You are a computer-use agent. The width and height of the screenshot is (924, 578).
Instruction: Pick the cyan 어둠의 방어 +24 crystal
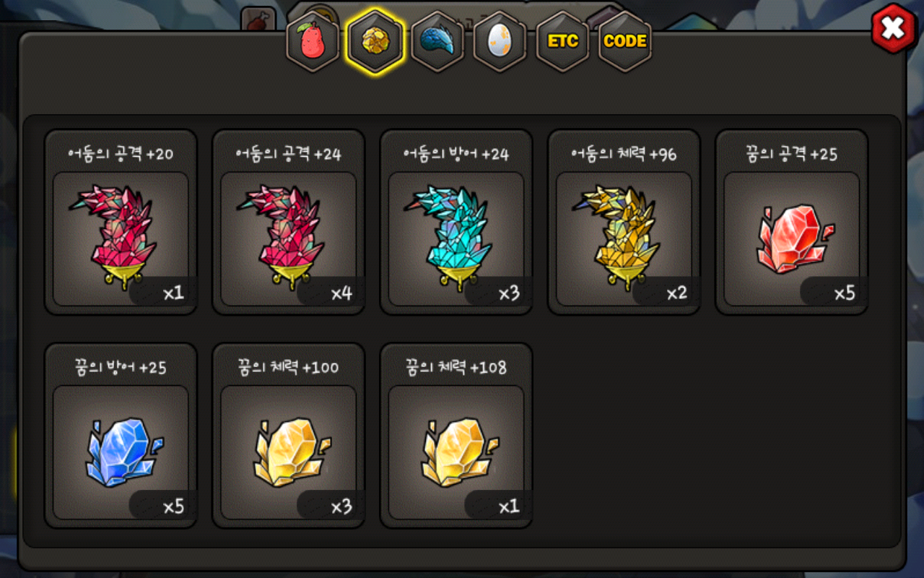click(x=456, y=223)
